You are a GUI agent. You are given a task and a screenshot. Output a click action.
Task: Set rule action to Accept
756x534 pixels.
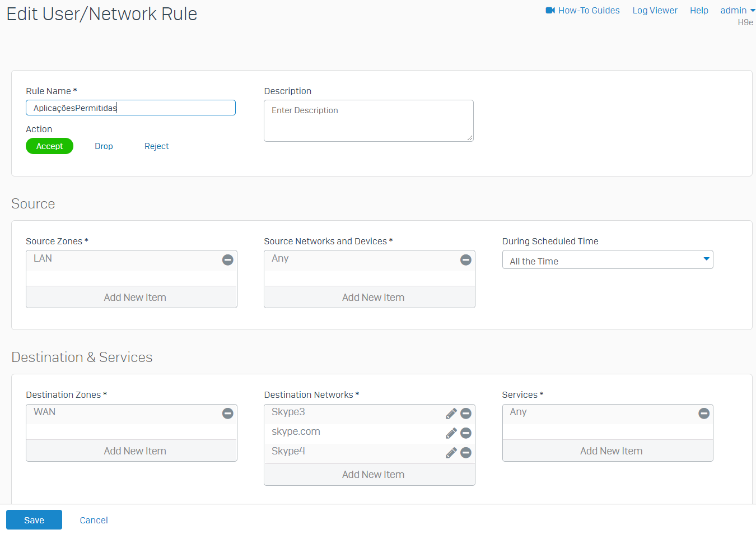pyautogui.click(x=49, y=146)
